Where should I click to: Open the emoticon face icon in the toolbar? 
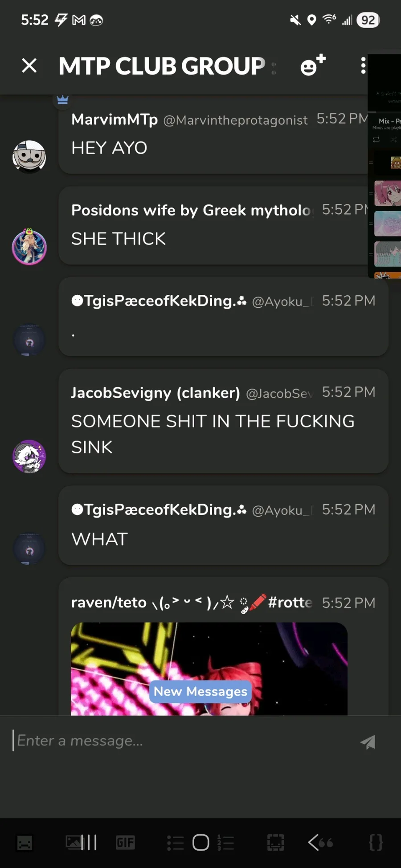pyautogui.click(x=25, y=843)
